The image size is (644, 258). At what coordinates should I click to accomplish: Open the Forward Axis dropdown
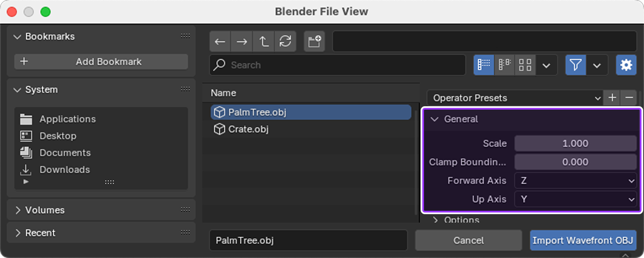(575, 180)
